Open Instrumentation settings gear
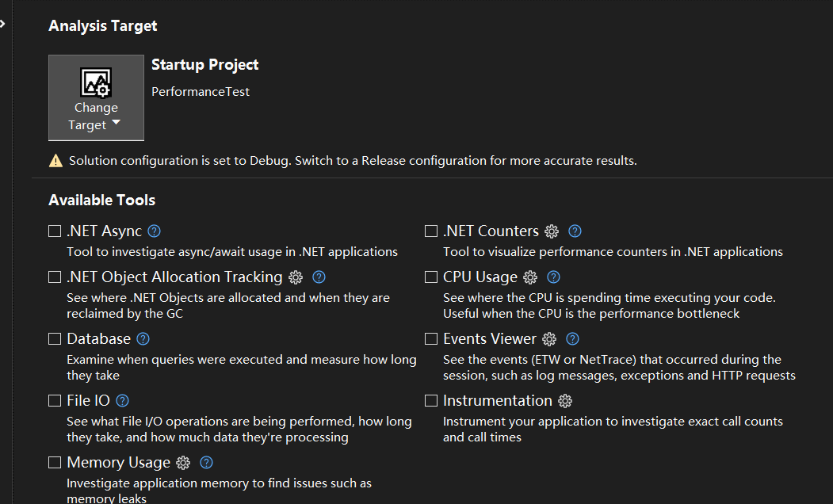The height and width of the screenshot is (504, 833). [565, 401]
